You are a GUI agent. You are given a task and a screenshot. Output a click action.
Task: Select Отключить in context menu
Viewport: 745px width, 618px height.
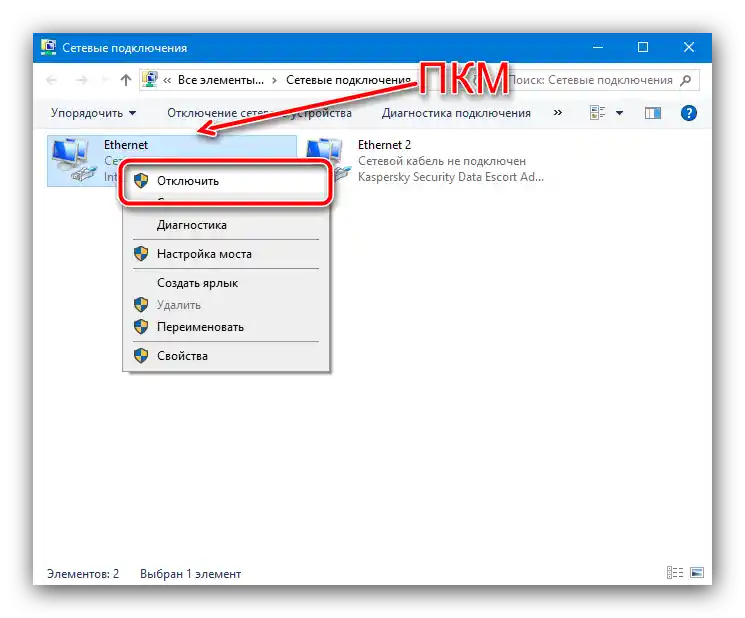coord(226,181)
